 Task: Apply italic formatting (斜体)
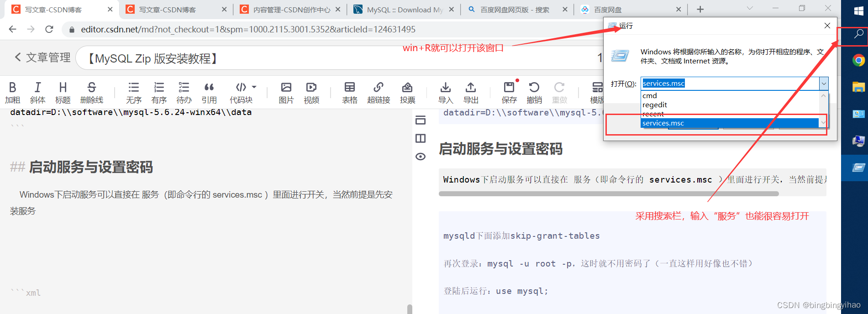coord(37,93)
